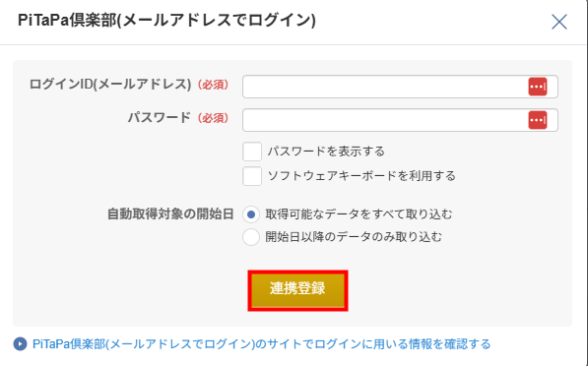Click the 開始日以降のデータのみ取り込む label text
This screenshot has height=366, width=588.
click(354, 237)
